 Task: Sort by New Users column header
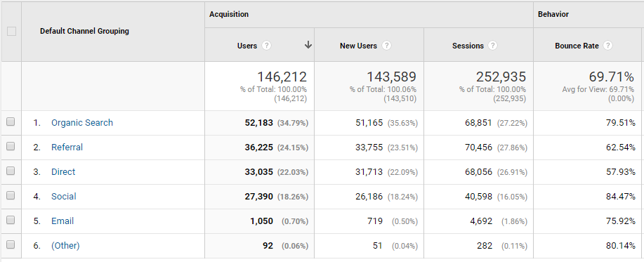pos(359,46)
